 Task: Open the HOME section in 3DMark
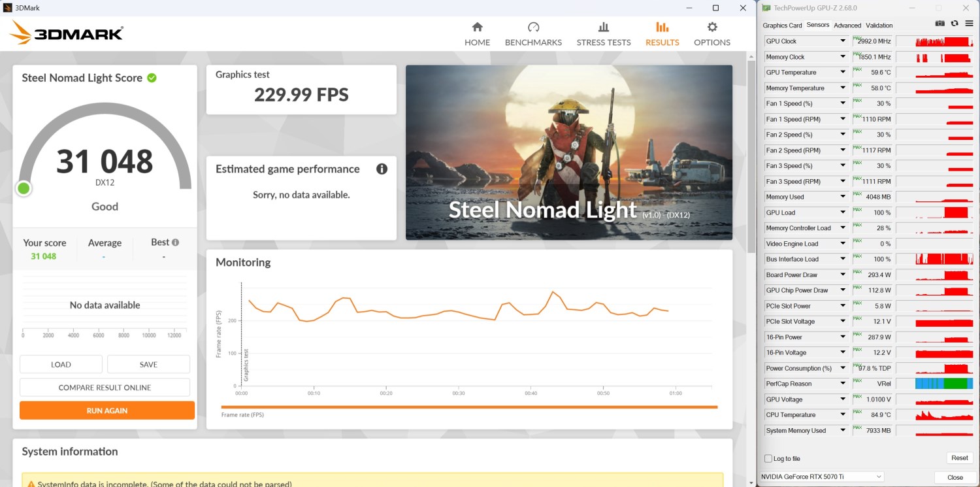coord(477,34)
